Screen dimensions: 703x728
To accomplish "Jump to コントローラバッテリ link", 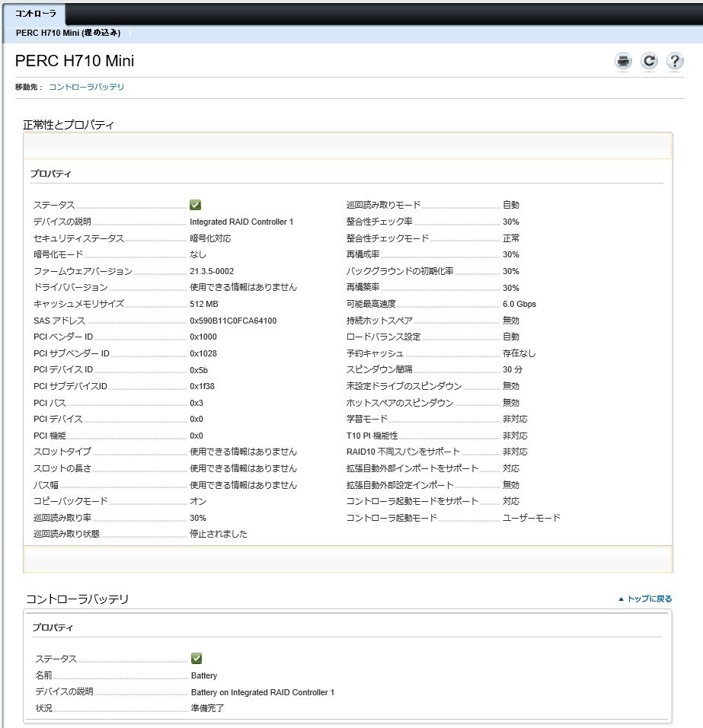I will 86,87.
